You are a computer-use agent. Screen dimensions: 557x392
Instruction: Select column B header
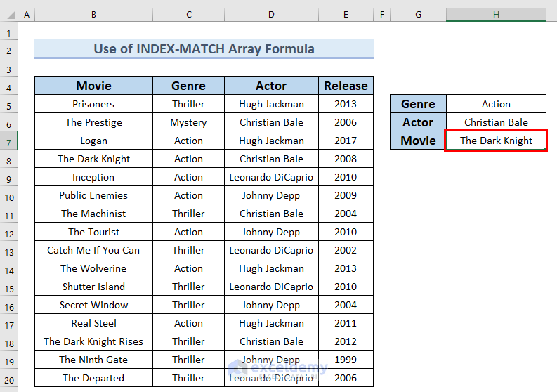click(93, 15)
